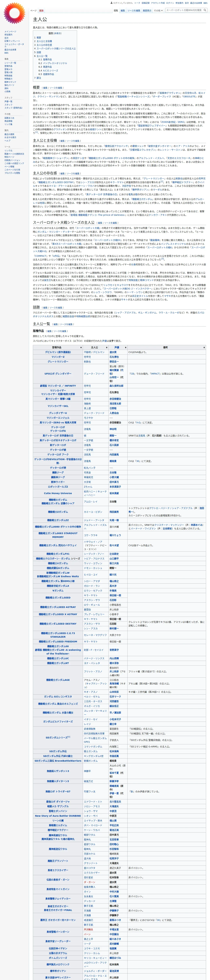Open 機動戦士ガンダム 水星の魔女 table link

(x=58, y=713)
